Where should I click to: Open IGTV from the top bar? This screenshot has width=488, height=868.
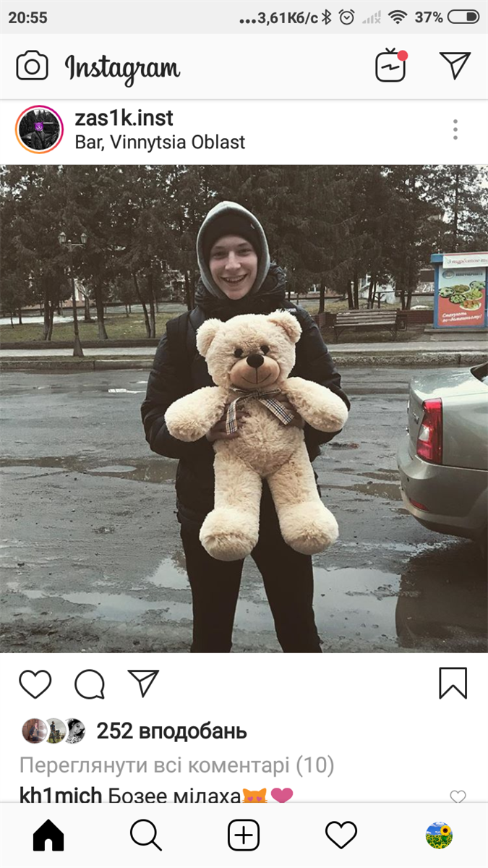coord(391,66)
